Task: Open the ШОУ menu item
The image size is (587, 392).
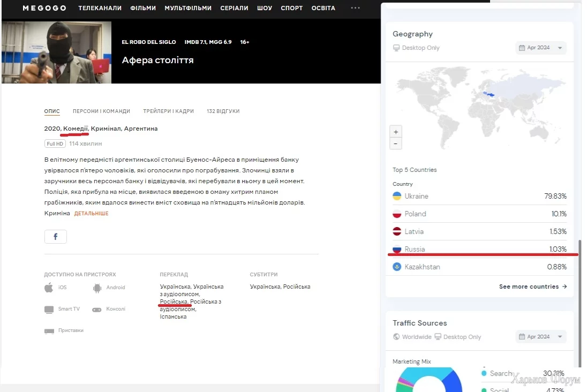Action: pos(265,8)
